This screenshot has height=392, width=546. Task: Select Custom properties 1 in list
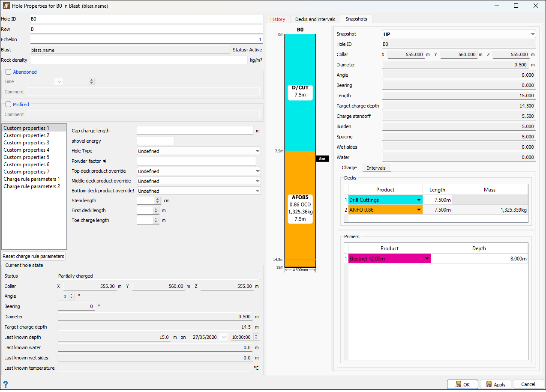pyautogui.click(x=34, y=128)
